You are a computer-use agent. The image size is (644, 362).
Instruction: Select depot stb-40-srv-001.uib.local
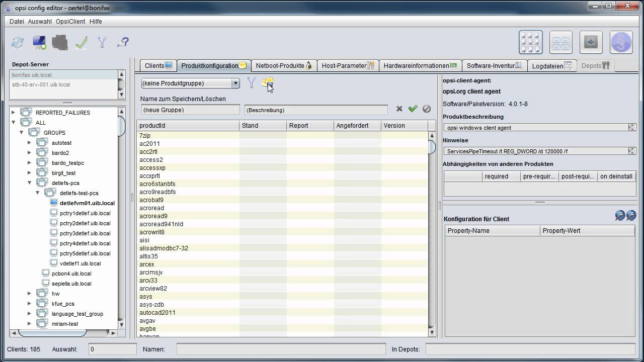click(x=64, y=84)
